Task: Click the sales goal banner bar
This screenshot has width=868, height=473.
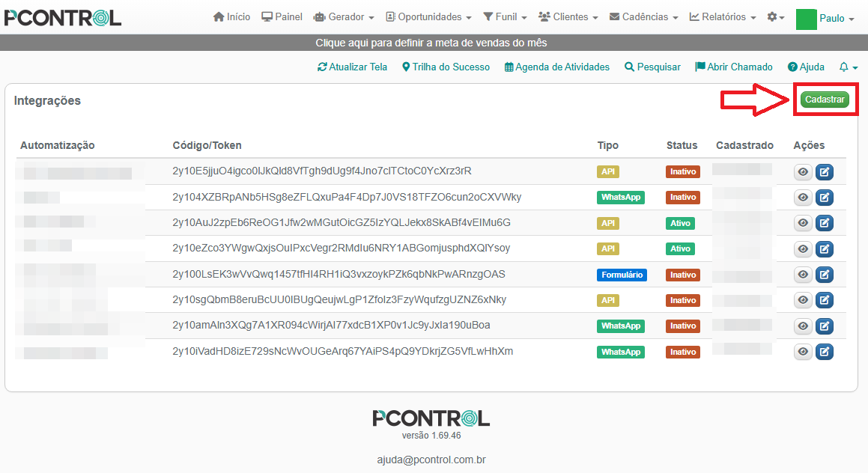Action: tap(434, 43)
